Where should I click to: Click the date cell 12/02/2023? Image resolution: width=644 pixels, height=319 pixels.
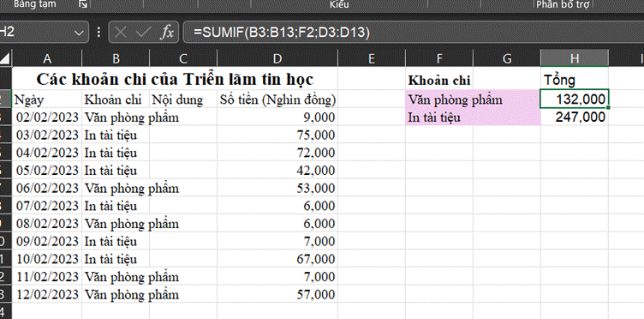pos(47,294)
